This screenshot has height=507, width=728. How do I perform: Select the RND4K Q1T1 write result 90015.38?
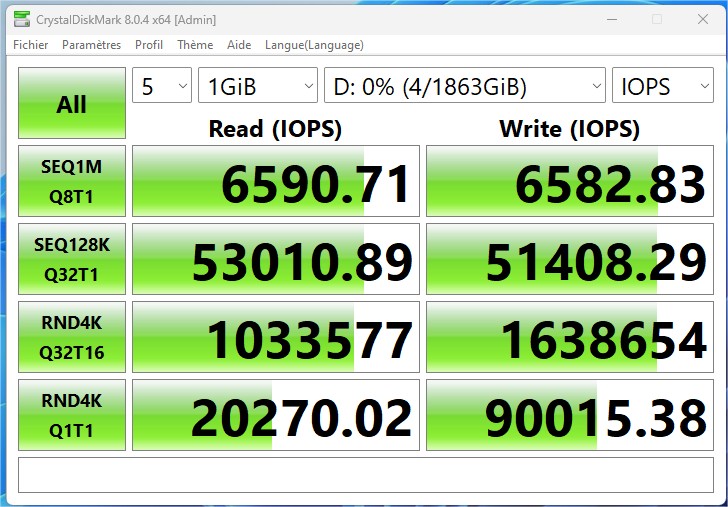click(x=570, y=415)
